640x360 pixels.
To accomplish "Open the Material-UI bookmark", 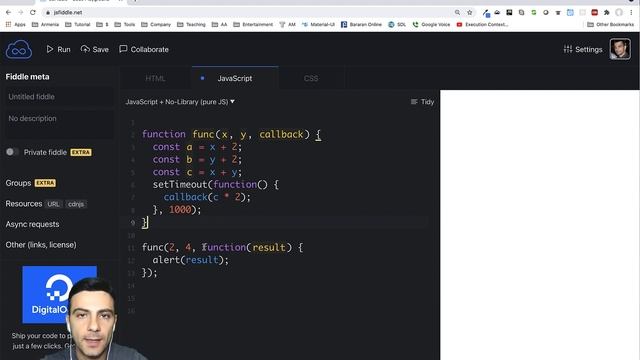I will [x=318, y=24].
